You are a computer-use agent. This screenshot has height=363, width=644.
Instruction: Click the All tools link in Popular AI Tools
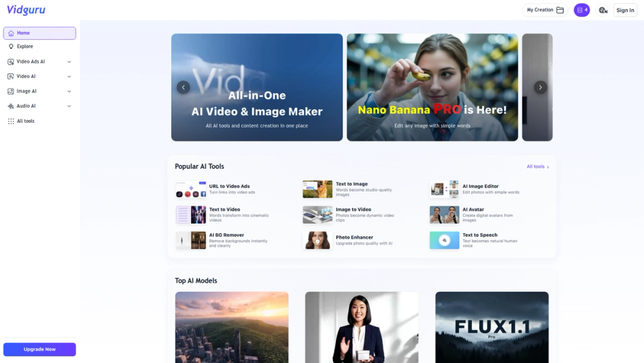[538, 166]
